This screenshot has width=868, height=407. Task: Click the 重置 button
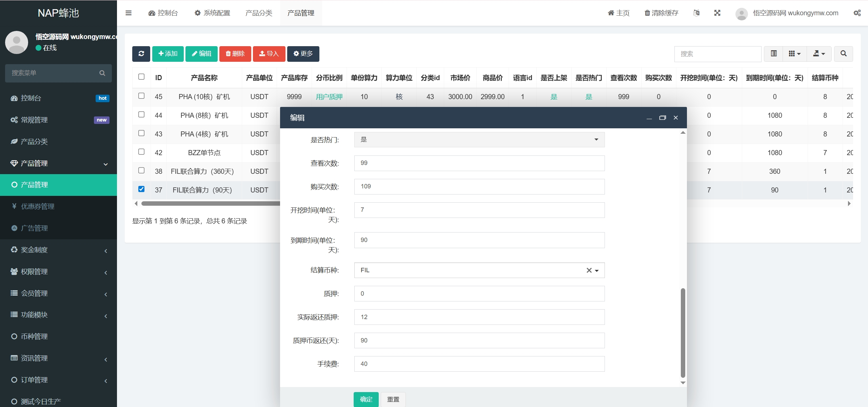click(x=393, y=399)
